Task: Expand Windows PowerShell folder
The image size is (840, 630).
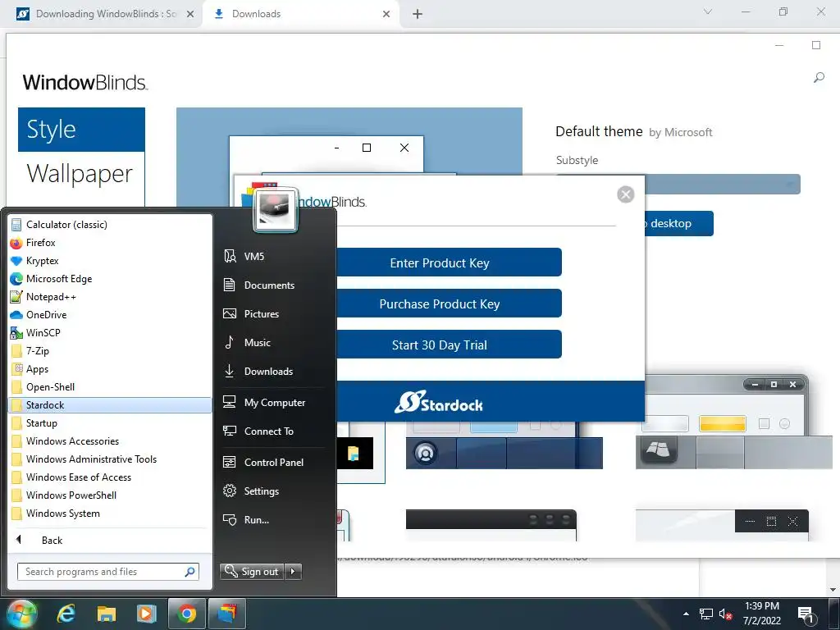Action: point(111,495)
